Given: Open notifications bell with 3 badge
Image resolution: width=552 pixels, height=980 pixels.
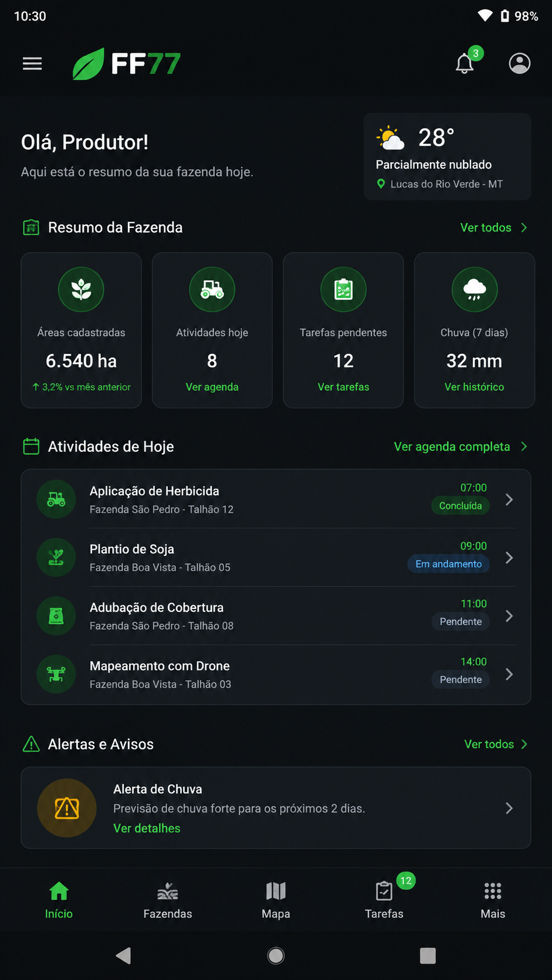Looking at the screenshot, I should (465, 62).
